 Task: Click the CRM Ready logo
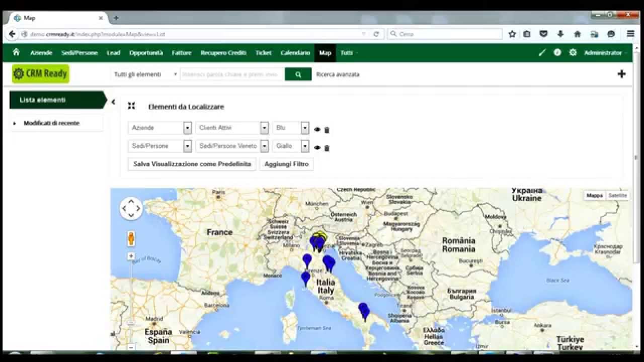pos(41,74)
